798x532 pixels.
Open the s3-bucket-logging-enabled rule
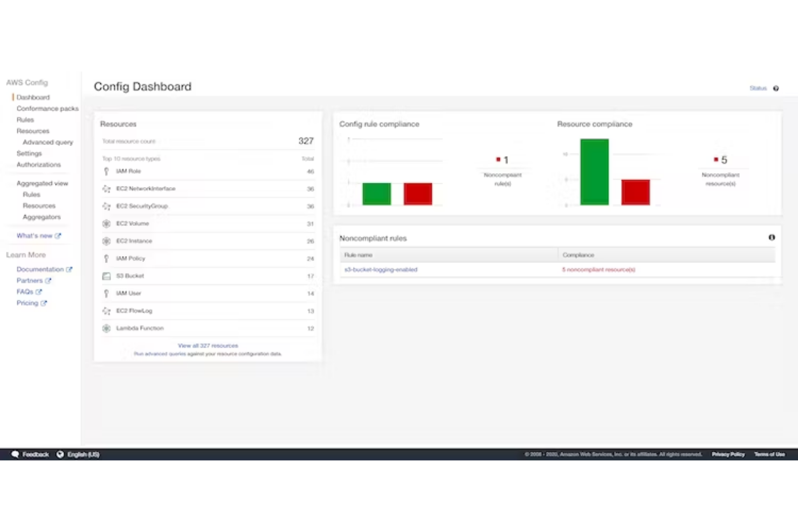pos(381,270)
